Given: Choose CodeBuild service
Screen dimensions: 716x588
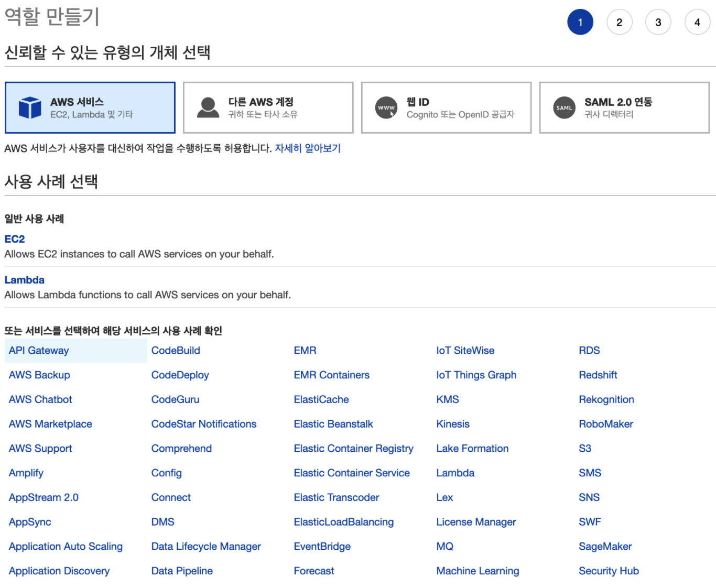Looking at the screenshot, I should [176, 351].
